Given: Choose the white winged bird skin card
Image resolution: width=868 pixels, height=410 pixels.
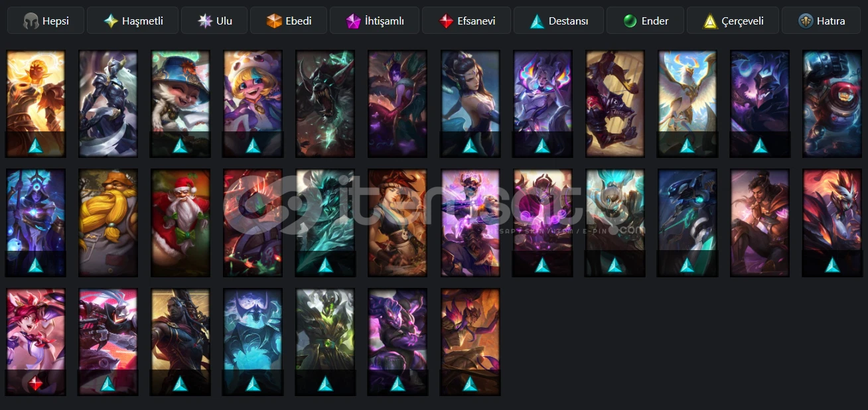Looking at the screenshot, I should (x=687, y=103).
